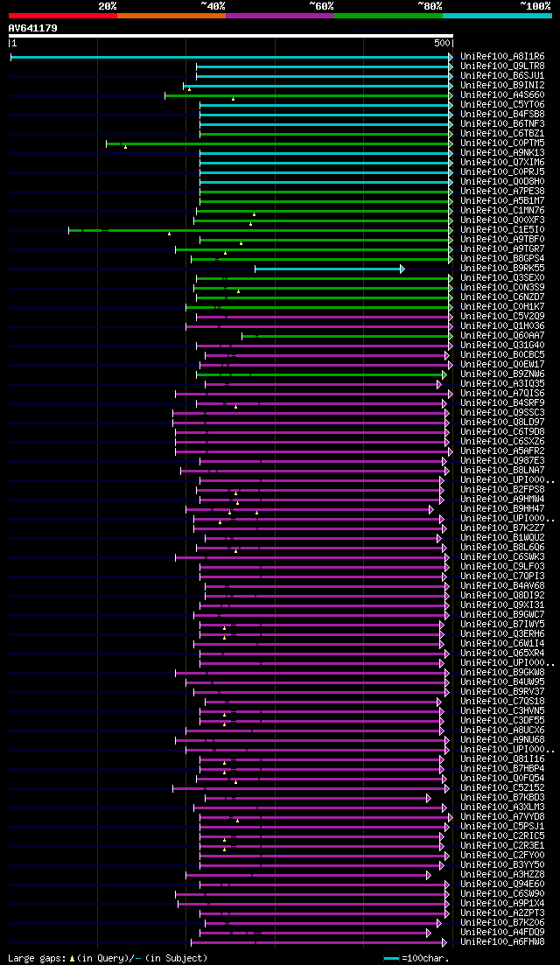Image resolution: width=560 pixels, height=965 pixels.
Task: Open entry UniRef100_A9P1X4
Action: point(502,904)
